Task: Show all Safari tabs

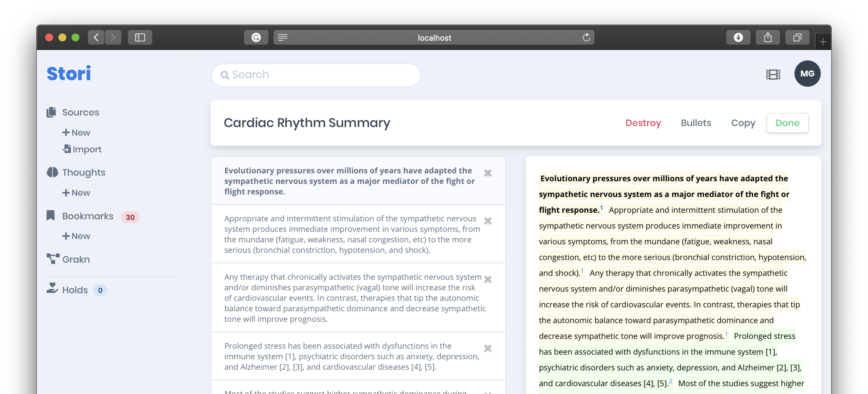Action: [797, 38]
